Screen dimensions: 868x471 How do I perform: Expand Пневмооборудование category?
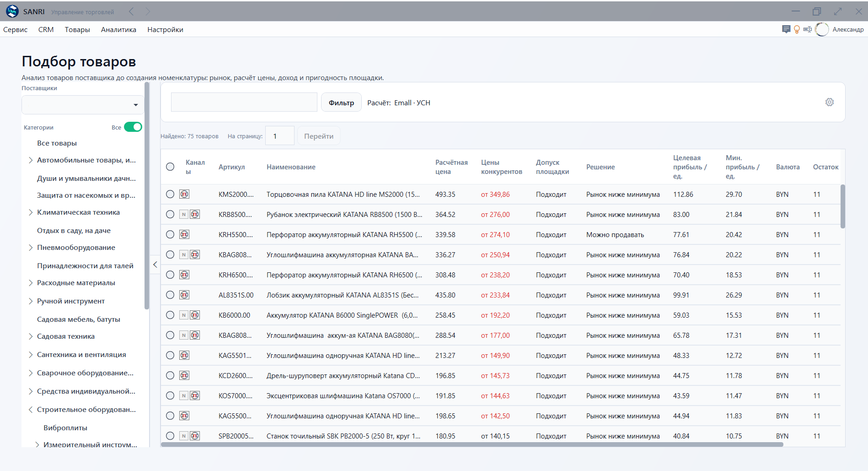pos(31,248)
